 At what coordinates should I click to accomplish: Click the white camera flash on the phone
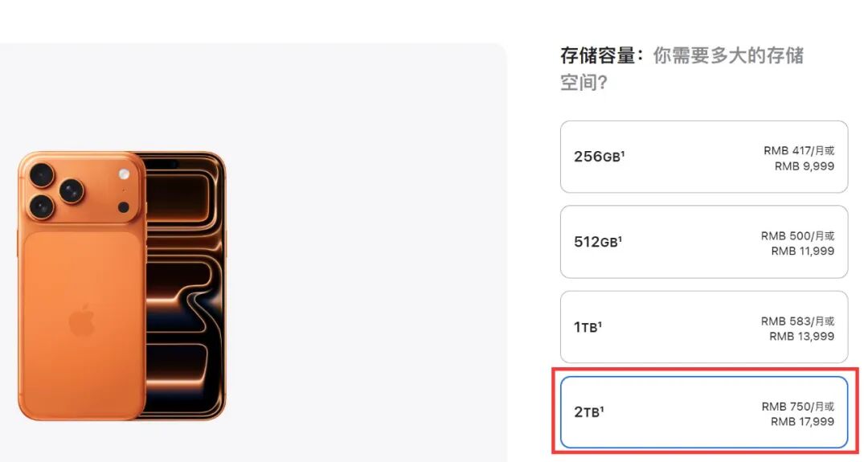[x=124, y=174]
